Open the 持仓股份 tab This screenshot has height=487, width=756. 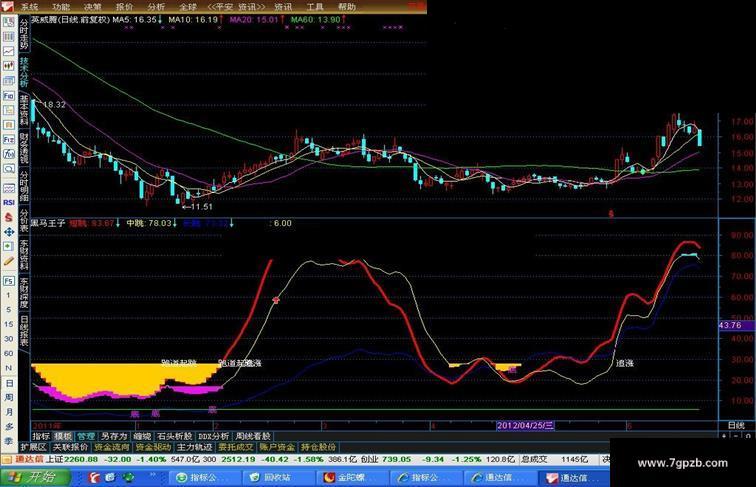[x=318, y=447]
